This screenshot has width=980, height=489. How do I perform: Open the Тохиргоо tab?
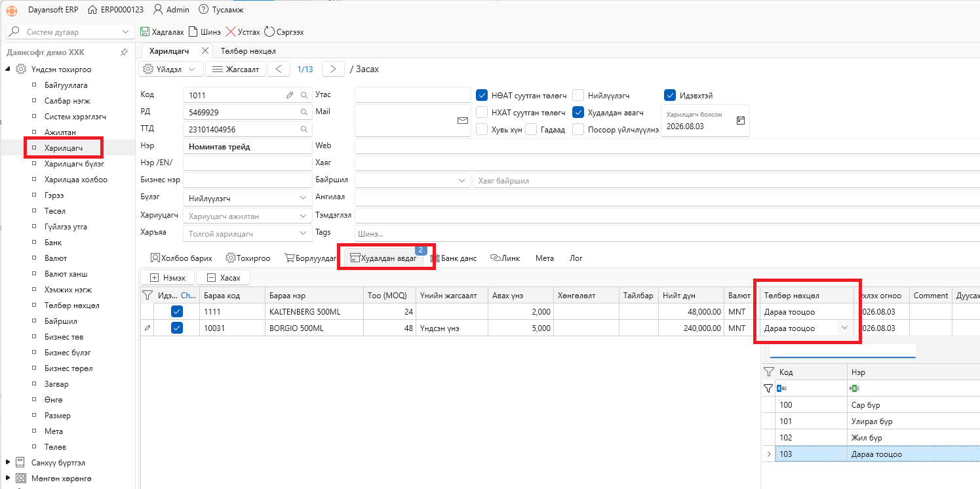[248, 258]
